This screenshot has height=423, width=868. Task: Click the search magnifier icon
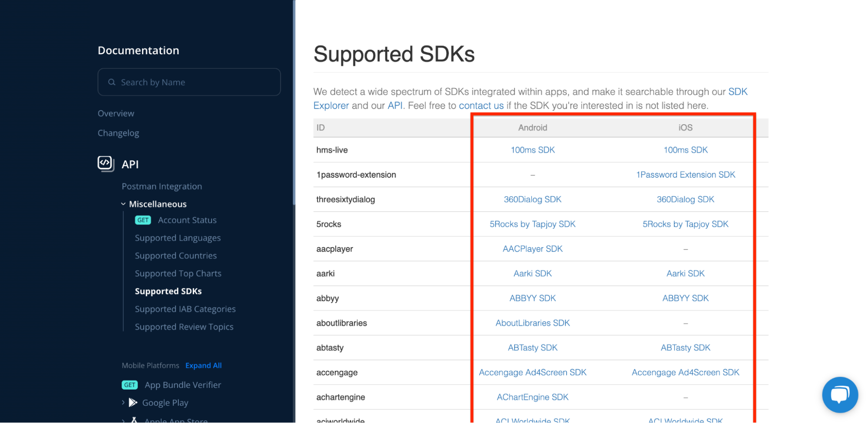(x=112, y=82)
